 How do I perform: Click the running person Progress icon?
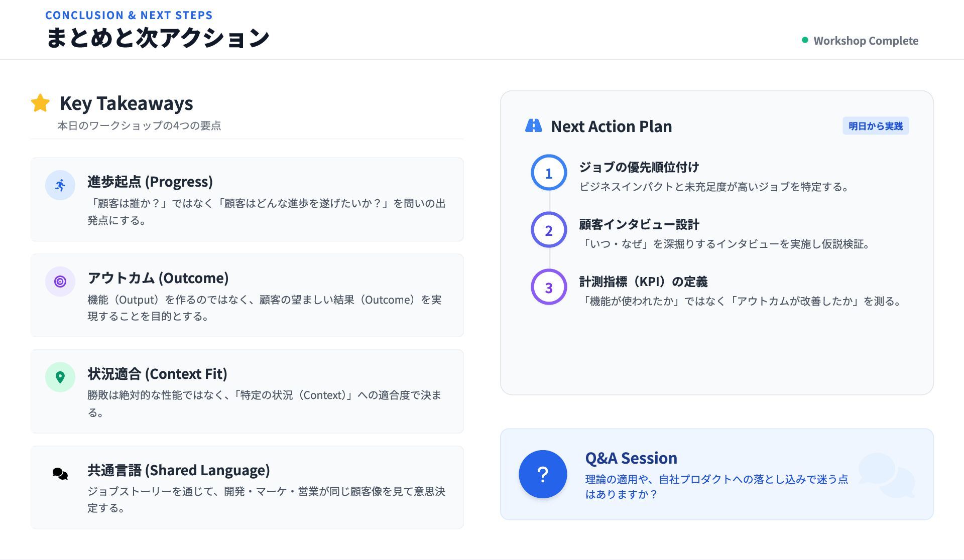(x=60, y=185)
